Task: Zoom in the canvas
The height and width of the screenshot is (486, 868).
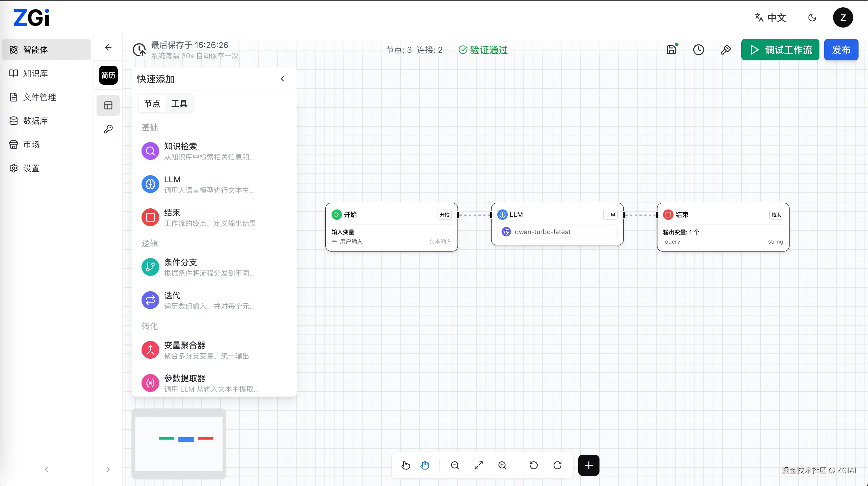Action: tap(502, 465)
